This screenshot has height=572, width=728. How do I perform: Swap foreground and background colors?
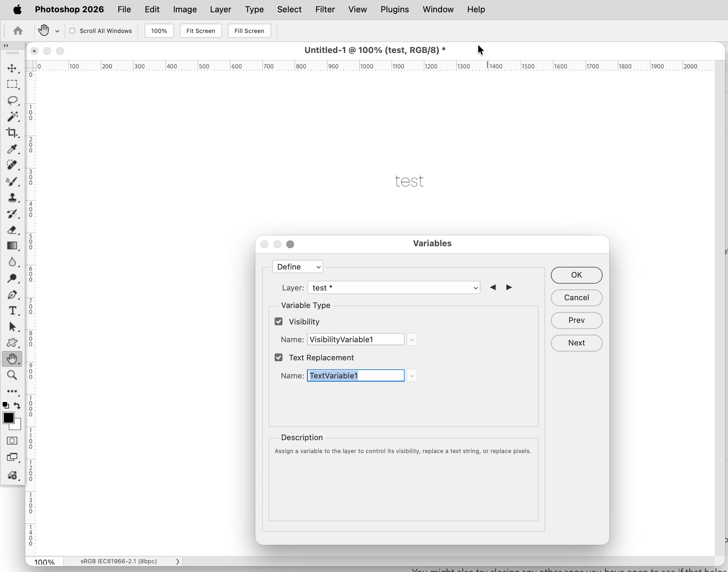[x=17, y=406]
